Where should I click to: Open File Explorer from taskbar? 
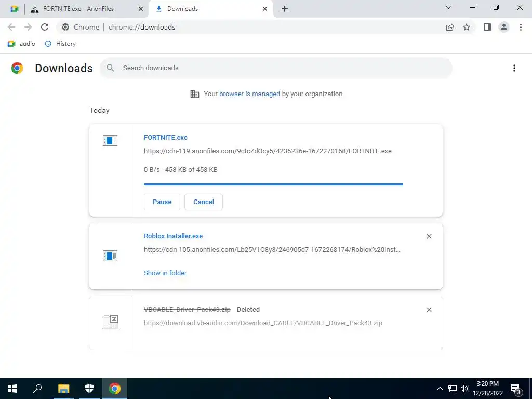coord(63,389)
